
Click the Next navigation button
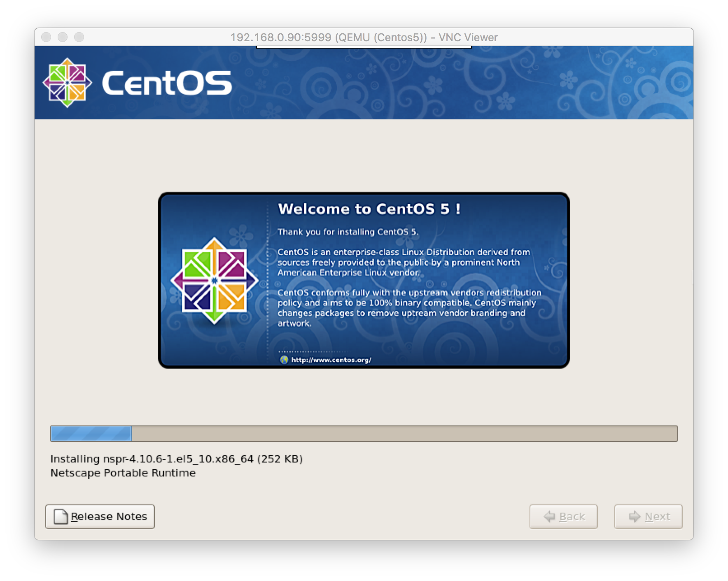(x=648, y=516)
